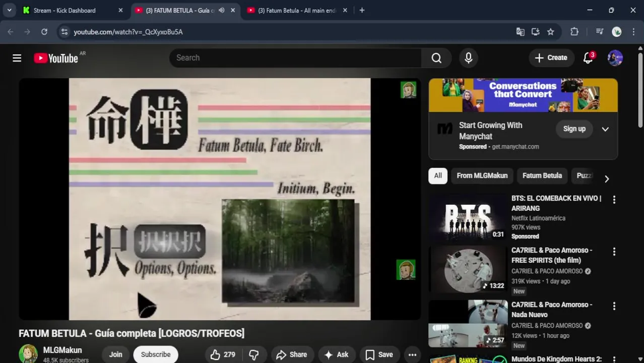Switch to the Fatum Betula All main endings tab
644x363 pixels.
point(296,10)
